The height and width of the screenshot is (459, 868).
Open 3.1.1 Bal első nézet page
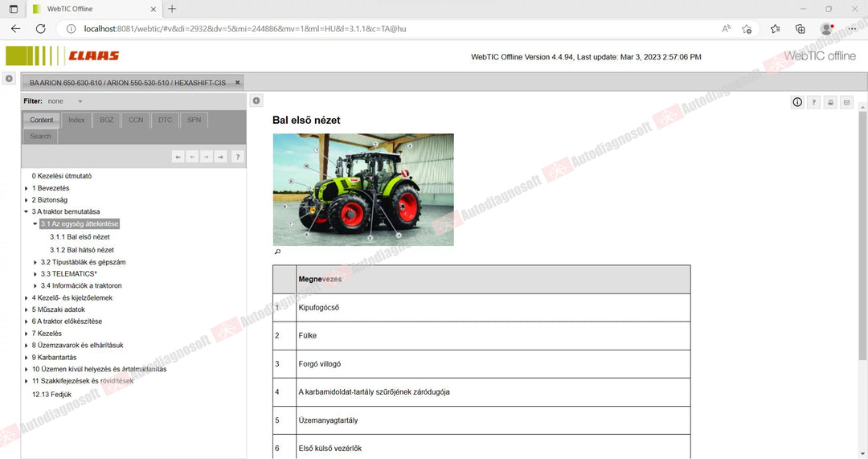[80, 237]
